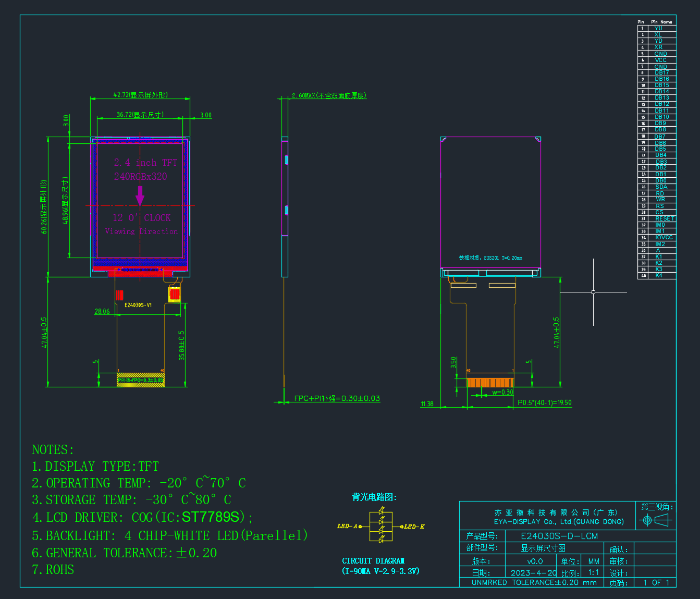This screenshot has width=700, height=599.
Task: Select note 1 DISPLAY TYPE:TFT
Action: pyautogui.click(x=95, y=466)
